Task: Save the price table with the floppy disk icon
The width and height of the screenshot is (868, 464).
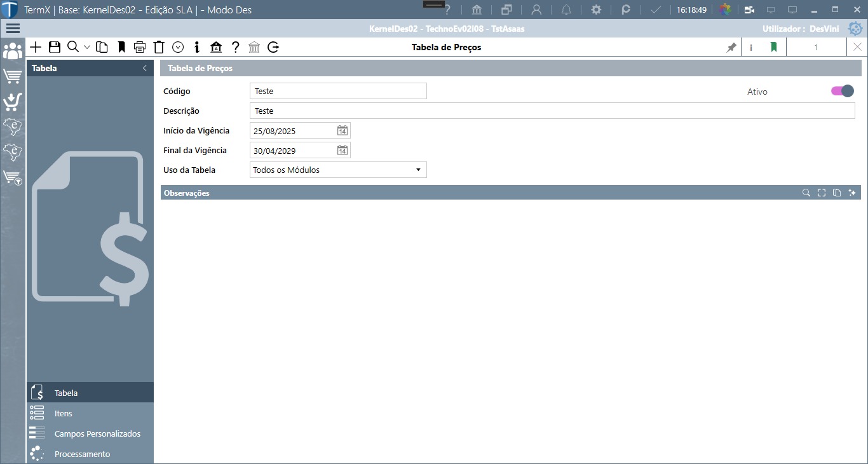Action: 54,47
